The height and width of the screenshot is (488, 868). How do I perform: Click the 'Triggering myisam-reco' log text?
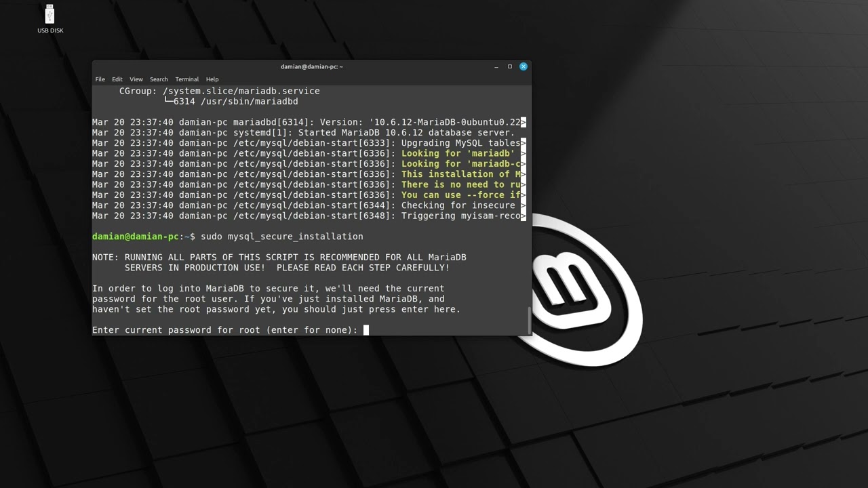tap(461, 216)
